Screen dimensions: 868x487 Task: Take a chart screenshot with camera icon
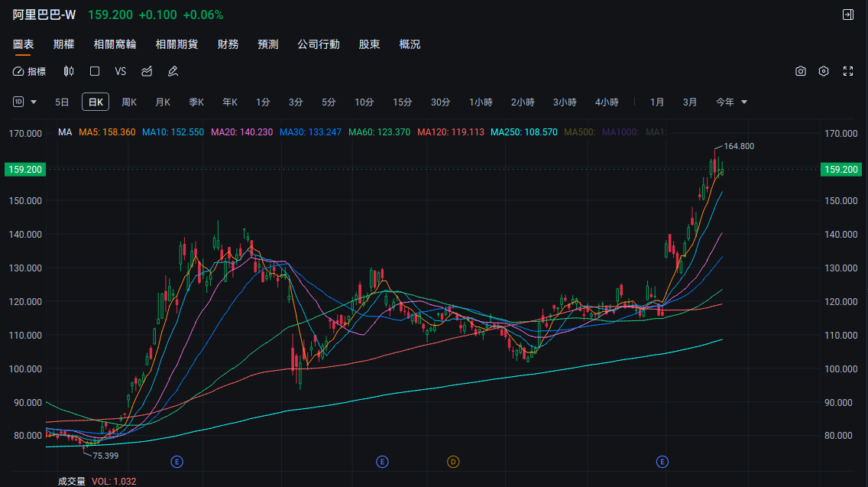click(801, 71)
